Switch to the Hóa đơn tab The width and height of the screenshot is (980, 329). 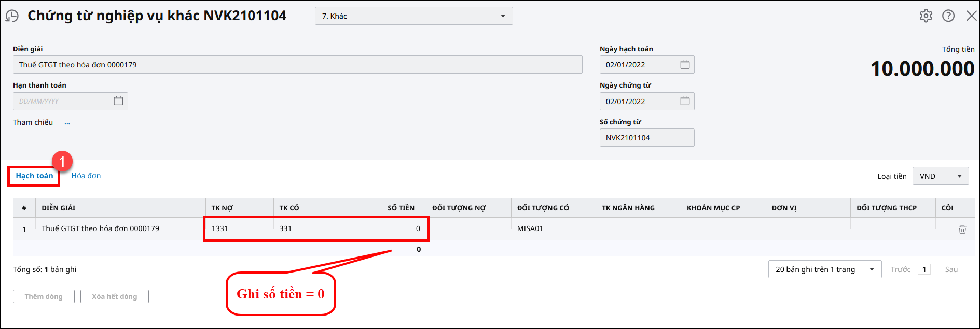pyautogui.click(x=86, y=176)
